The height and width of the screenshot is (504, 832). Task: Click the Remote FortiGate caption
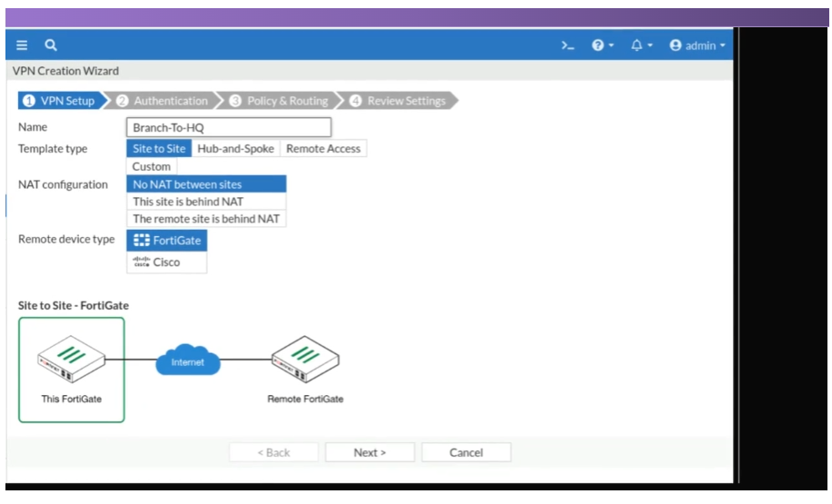305,399
